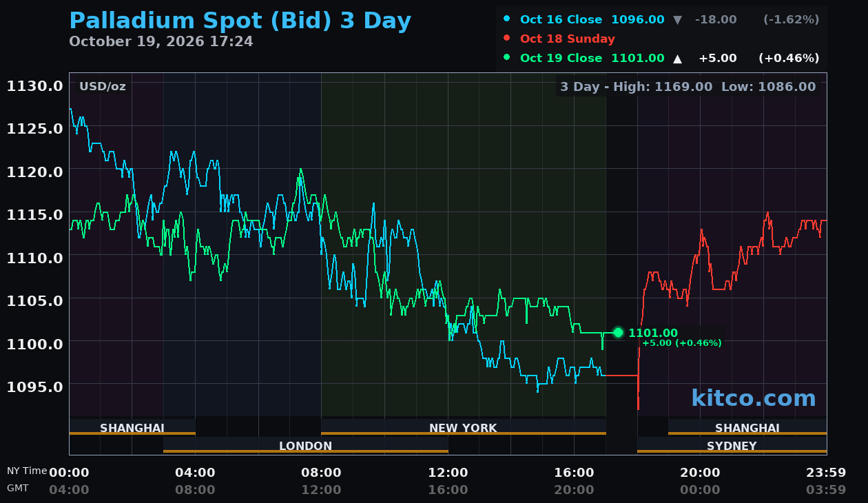Viewport: 868px width, 503px height.
Task: Click the red Oct 18 legend dot
Action: pyautogui.click(x=507, y=38)
